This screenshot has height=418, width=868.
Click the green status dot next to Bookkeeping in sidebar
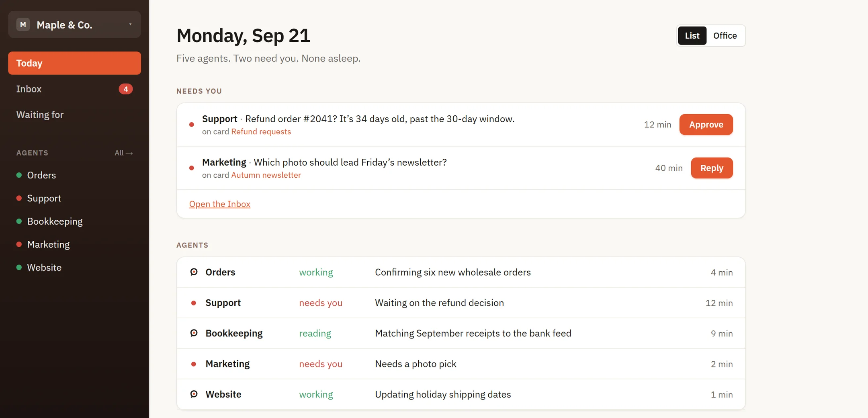[19, 221]
